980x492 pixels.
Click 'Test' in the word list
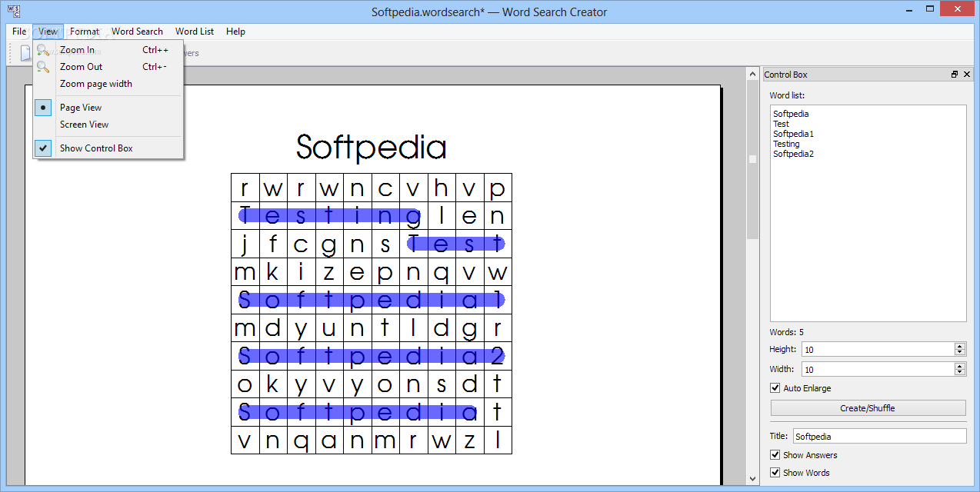click(x=781, y=124)
